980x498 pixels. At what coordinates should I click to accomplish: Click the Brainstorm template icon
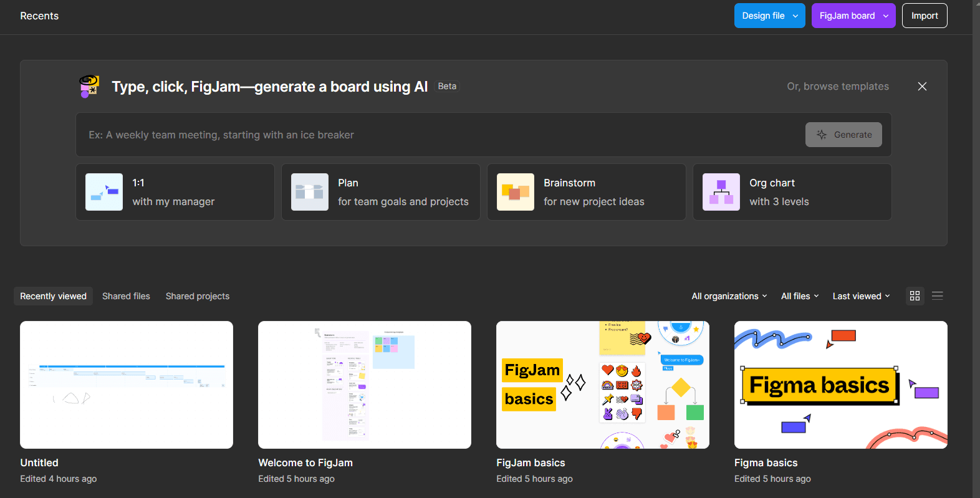[x=516, y=192]
